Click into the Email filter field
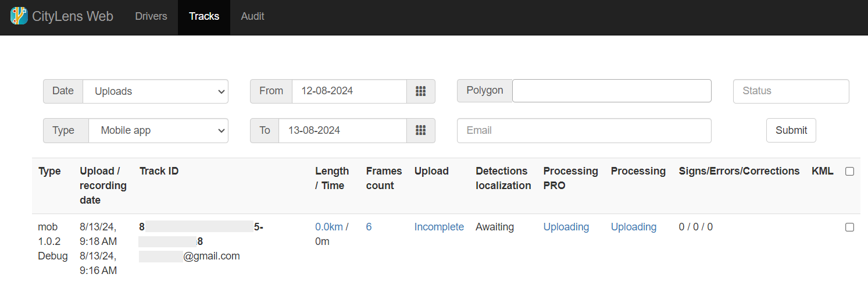Image resolution: width=868 pixels, height=281 pixels. tap(584, 131)
